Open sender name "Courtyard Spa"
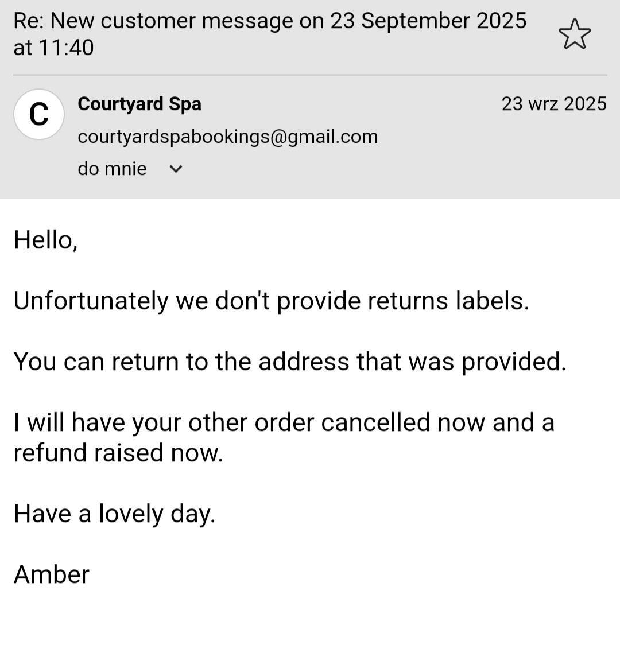Viewport: 620px width, 672px height. tap(139, 104)
